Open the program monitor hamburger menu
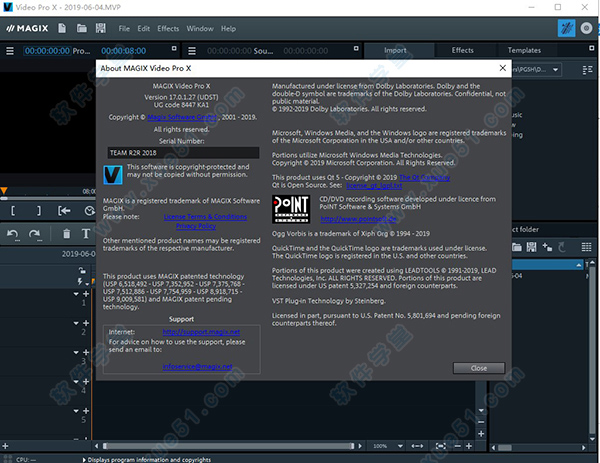 10,51
